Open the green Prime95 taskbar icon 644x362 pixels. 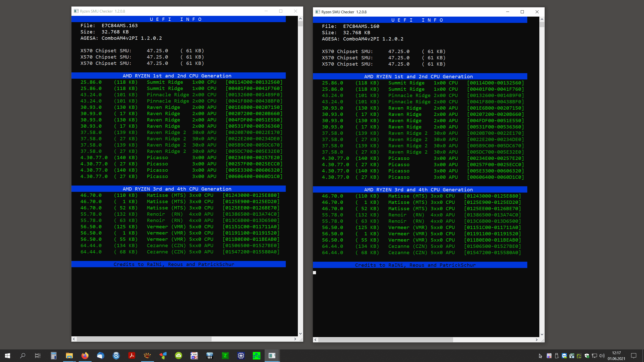[256, 355]
